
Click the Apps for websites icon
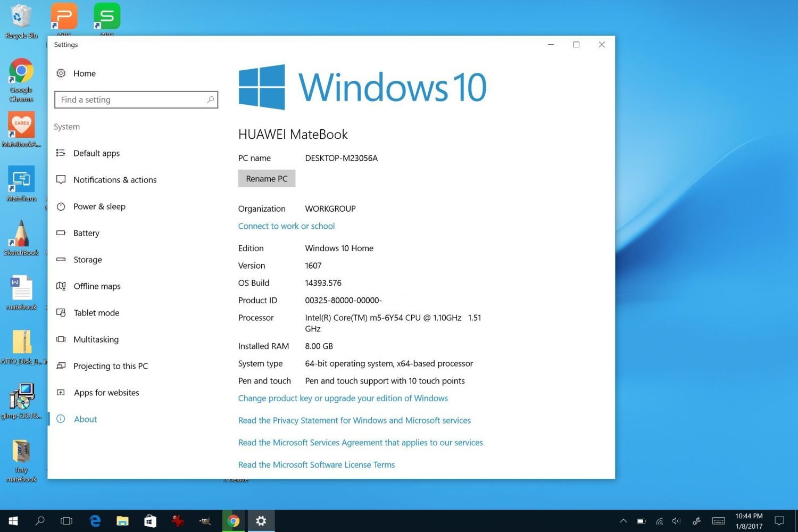[61, 393]
